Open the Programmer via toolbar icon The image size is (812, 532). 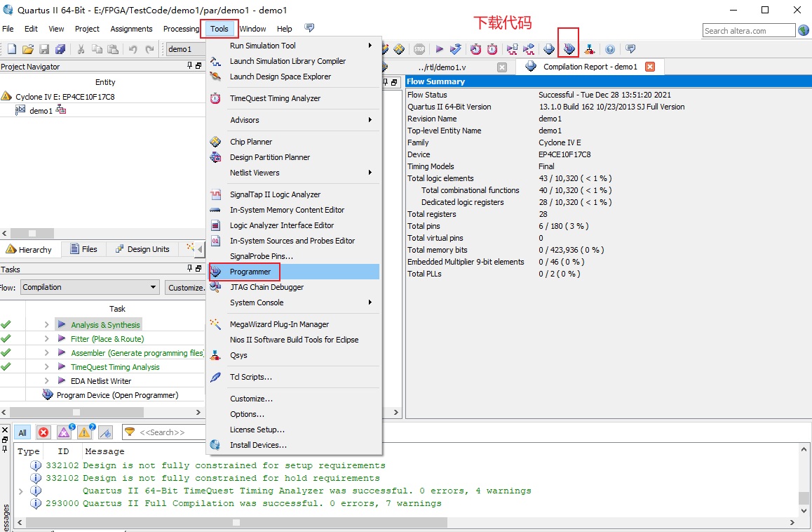pos(569,49)
